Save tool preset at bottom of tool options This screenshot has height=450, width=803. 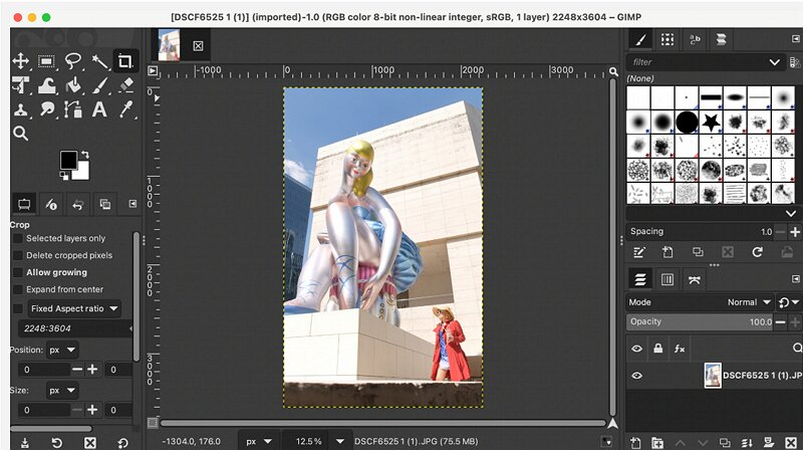click(x=25, y=442)
